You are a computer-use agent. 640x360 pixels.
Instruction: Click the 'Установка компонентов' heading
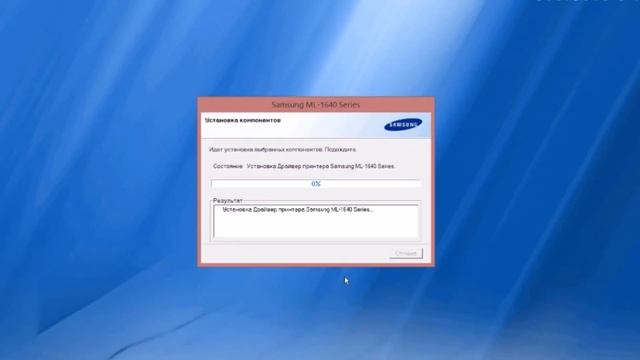[242, 120]
